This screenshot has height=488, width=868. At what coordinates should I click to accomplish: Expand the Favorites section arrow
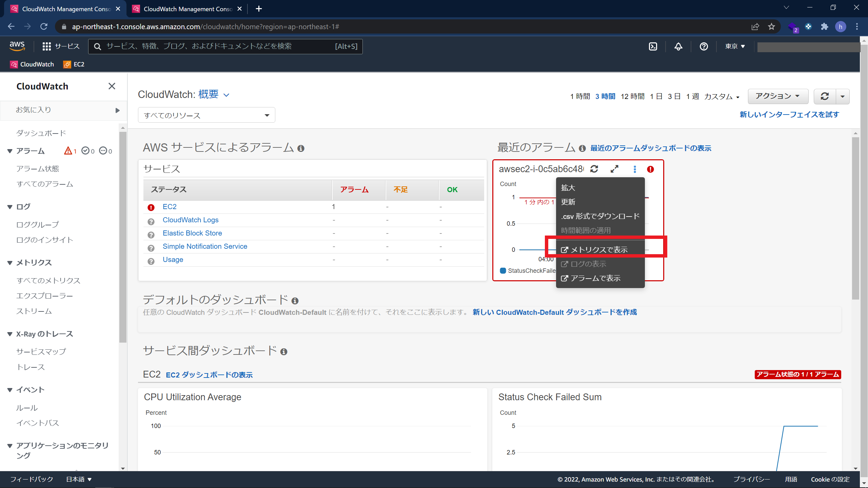tap(117, 110)
